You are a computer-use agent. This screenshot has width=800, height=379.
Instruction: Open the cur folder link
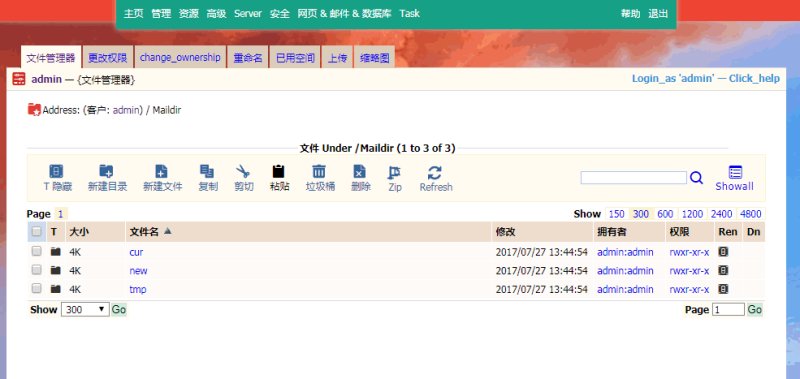136,252
